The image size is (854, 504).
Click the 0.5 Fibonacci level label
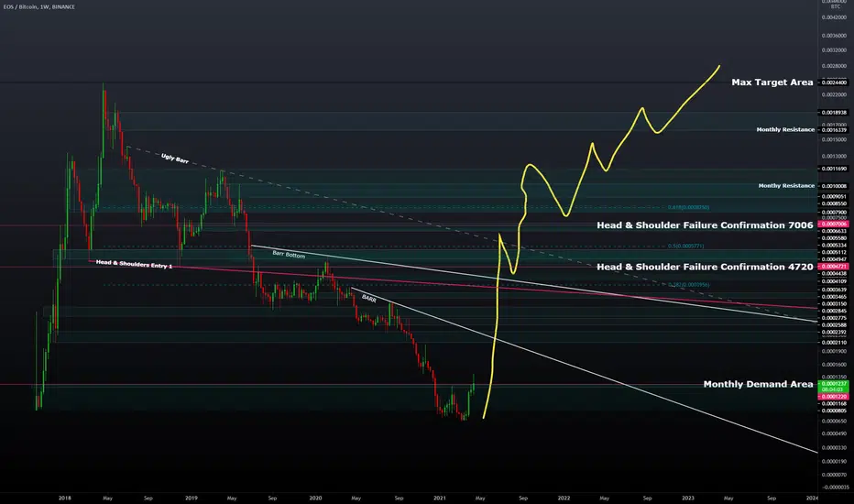click(685, 247)
